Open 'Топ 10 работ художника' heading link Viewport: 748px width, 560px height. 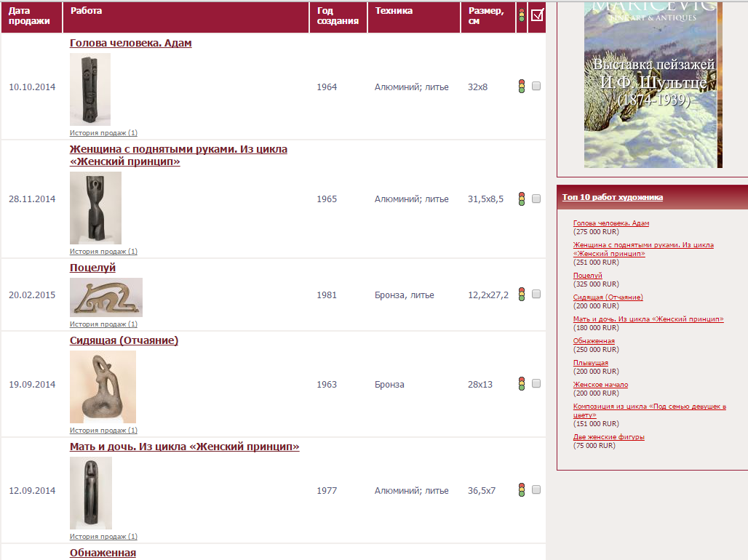point(612,197)
